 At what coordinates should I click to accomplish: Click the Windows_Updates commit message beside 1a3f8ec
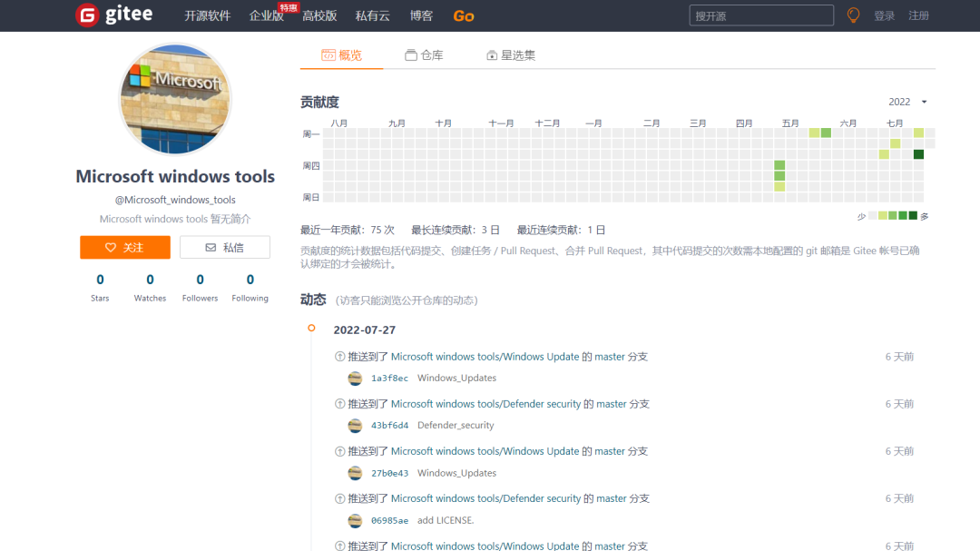coord(456,379)
